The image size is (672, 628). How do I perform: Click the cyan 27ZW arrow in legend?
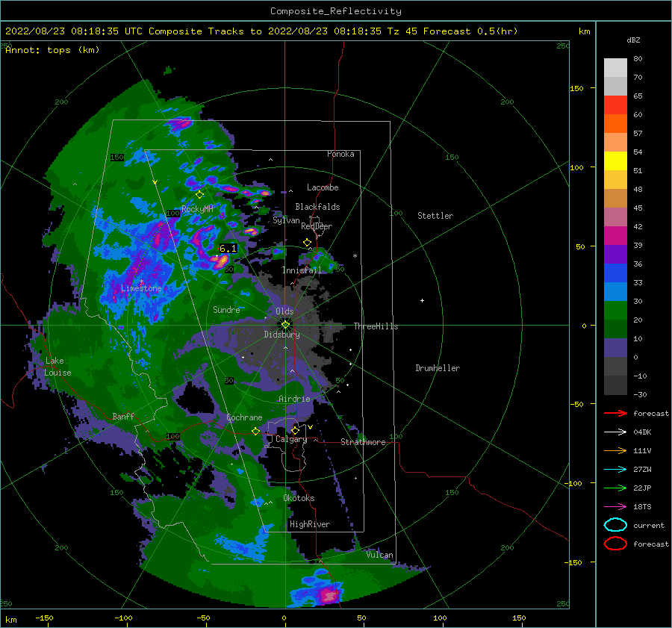[615, 470]
